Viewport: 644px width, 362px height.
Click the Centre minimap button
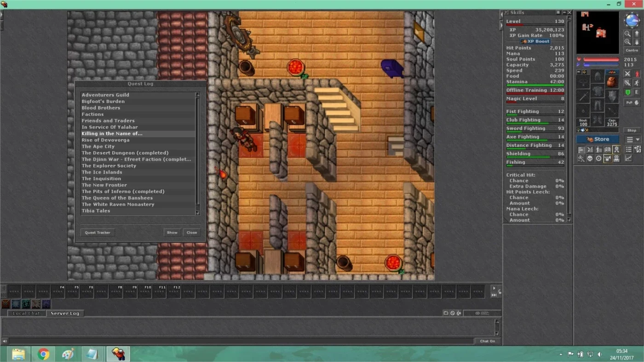coord(632,50)
